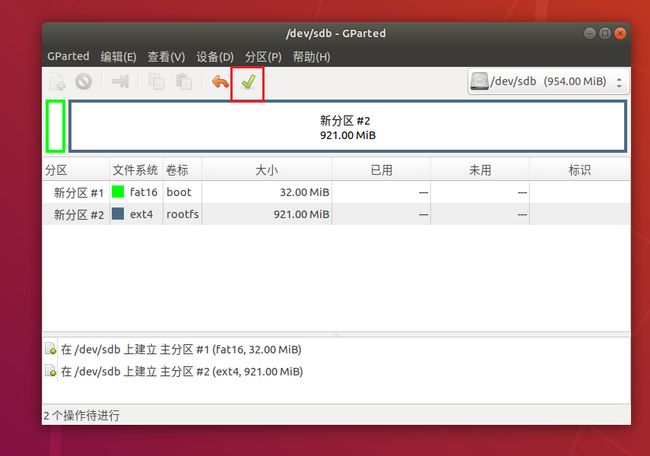Viewport: 650px width, 456px height.
Task: Maximize the GParted window
Action: click(x=605, y=33)
